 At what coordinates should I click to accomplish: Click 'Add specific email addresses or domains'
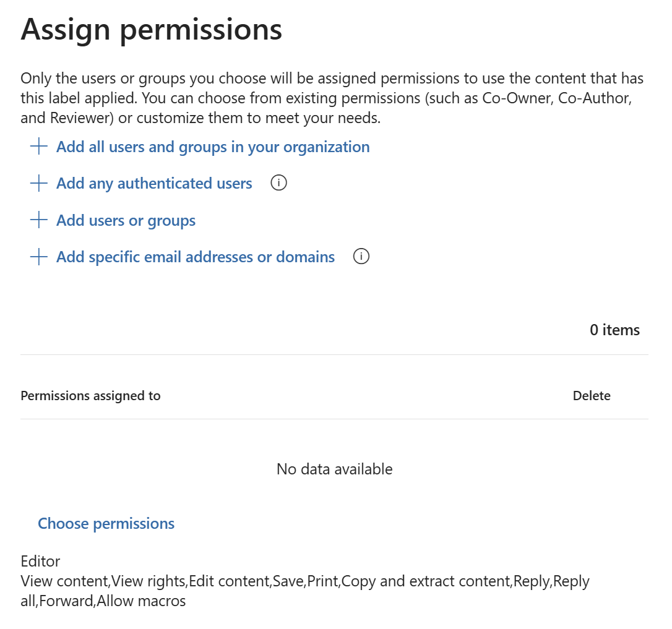click(195, 256)
